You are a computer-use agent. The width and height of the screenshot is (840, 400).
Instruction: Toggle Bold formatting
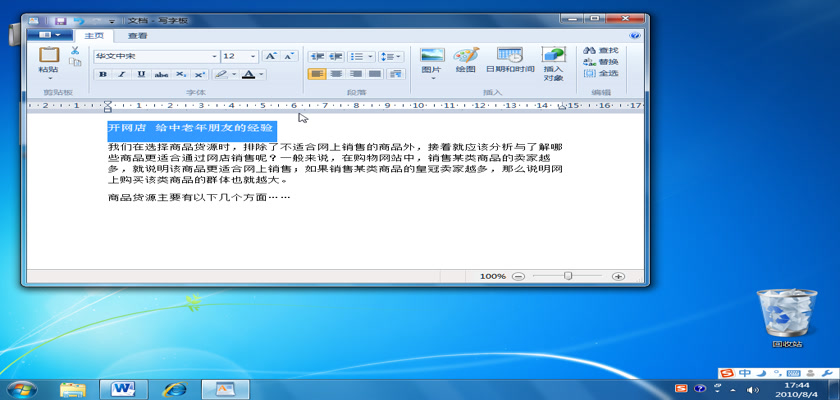tap(103, 74)
